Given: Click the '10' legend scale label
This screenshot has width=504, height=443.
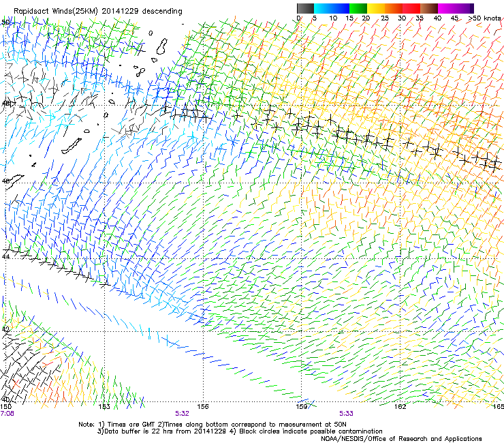Looking at the screenshot, I should (x=333, y=18).
